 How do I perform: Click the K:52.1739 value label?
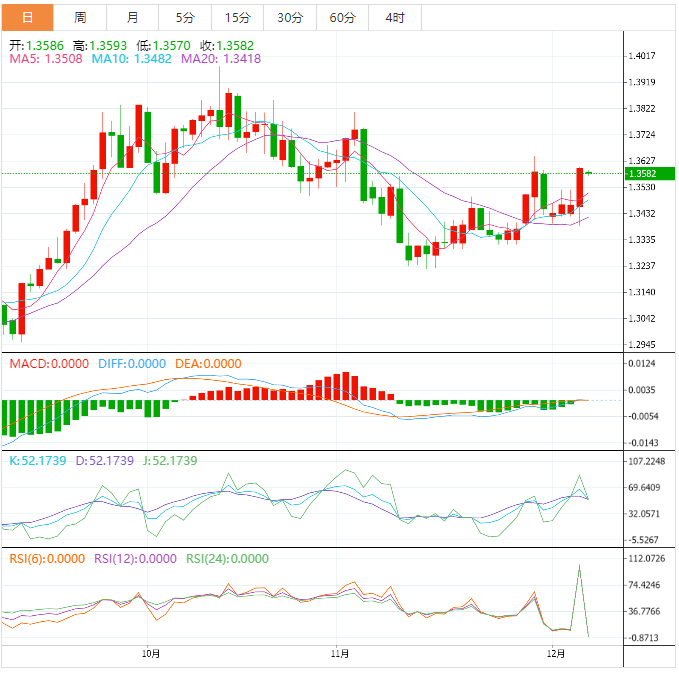tap(38, 461)
